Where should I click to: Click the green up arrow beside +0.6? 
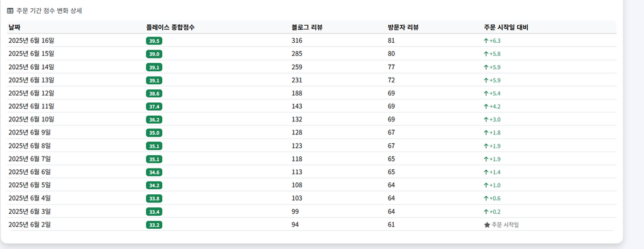(x=486, y=199)
